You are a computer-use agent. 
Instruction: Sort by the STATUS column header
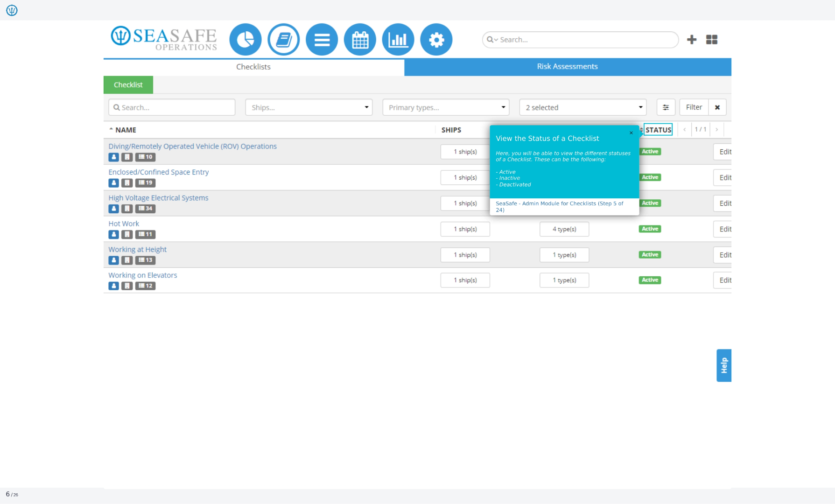tap(658, 130)
